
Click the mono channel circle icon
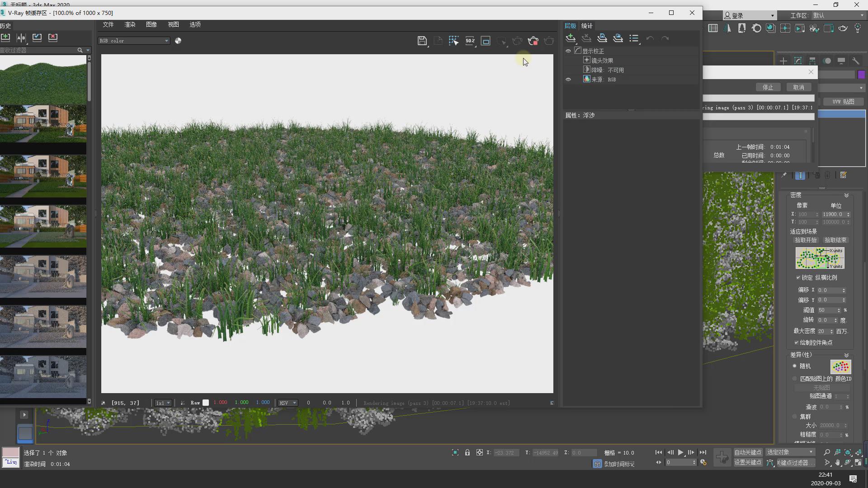pos(178,41)
